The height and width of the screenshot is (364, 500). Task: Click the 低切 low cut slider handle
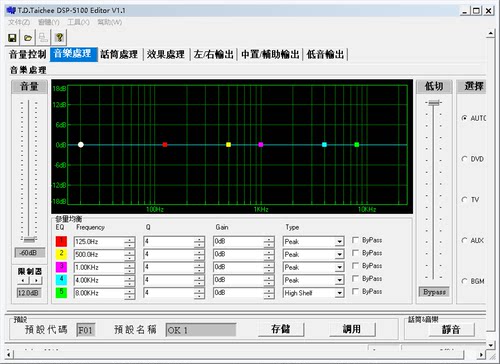point(434,103)
